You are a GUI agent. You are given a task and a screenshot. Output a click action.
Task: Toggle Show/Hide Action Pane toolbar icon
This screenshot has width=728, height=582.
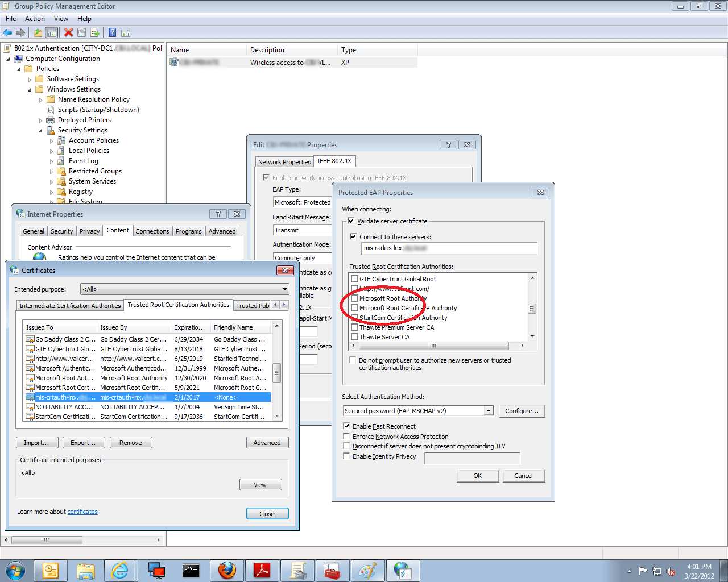126,32
